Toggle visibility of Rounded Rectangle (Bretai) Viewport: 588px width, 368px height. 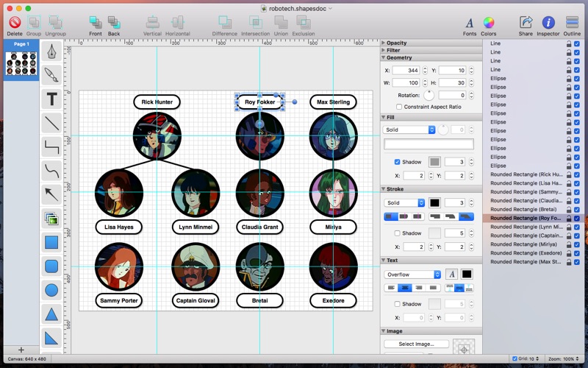(577, 210)
